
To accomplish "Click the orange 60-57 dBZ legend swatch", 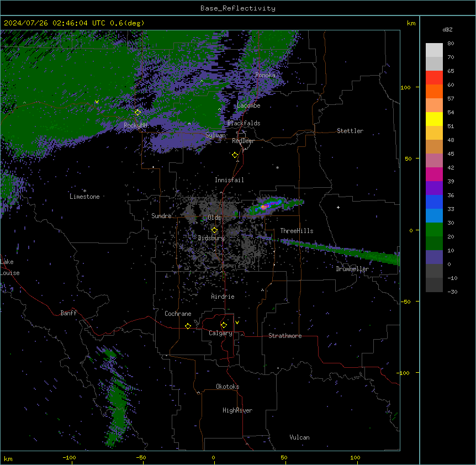I will 434,91.
